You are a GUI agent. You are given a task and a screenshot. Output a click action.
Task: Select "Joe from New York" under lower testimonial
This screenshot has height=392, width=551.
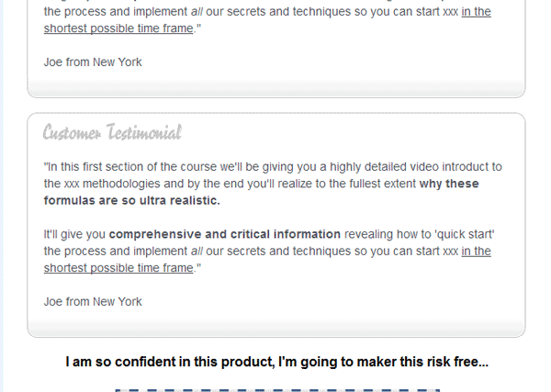click(93, 302)
